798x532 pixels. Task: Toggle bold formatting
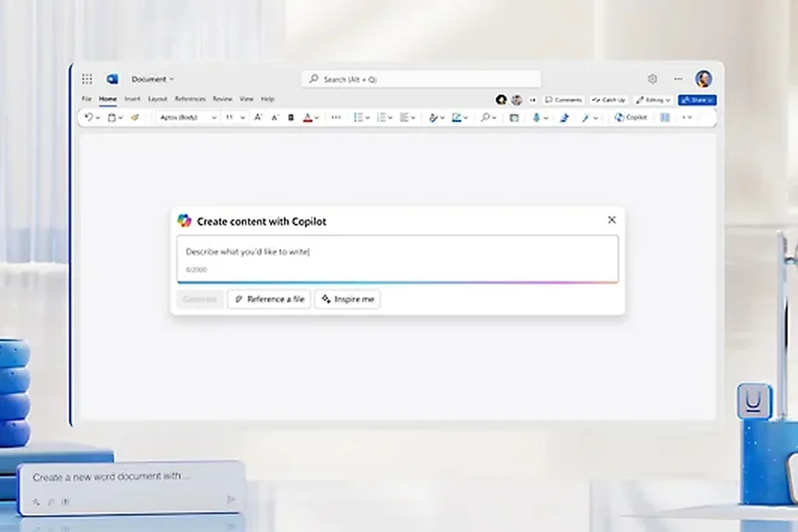pos(291,117)
